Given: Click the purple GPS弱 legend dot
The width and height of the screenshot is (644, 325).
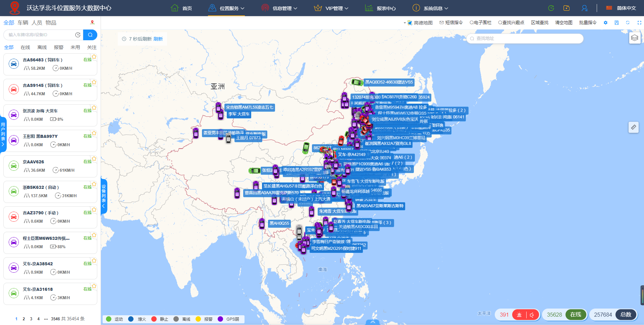Looking at the screenshot, I should click(220, 319).
